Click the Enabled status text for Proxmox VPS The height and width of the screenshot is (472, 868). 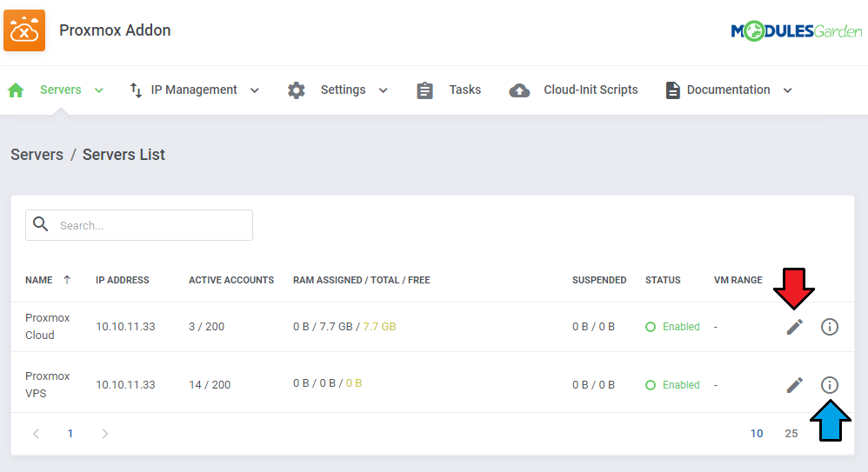coord(681,384)
